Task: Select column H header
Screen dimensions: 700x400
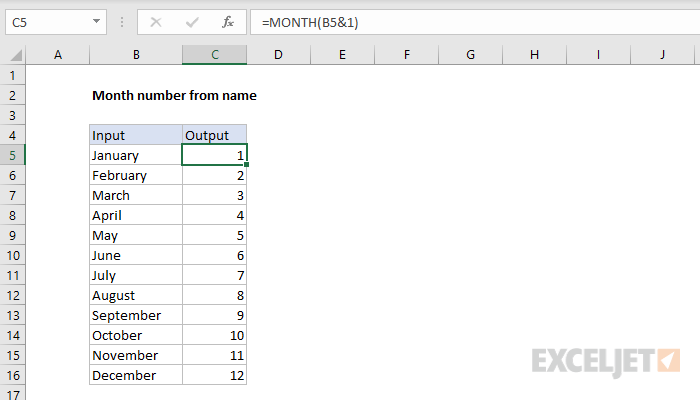Action: pyautogui.click(x=534, y=54)
